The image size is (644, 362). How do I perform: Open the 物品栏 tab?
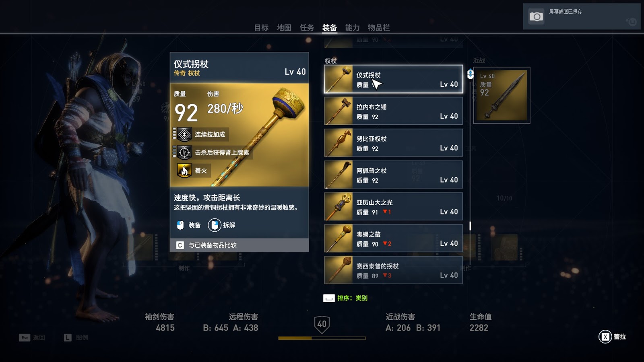(x=379, y=27)
